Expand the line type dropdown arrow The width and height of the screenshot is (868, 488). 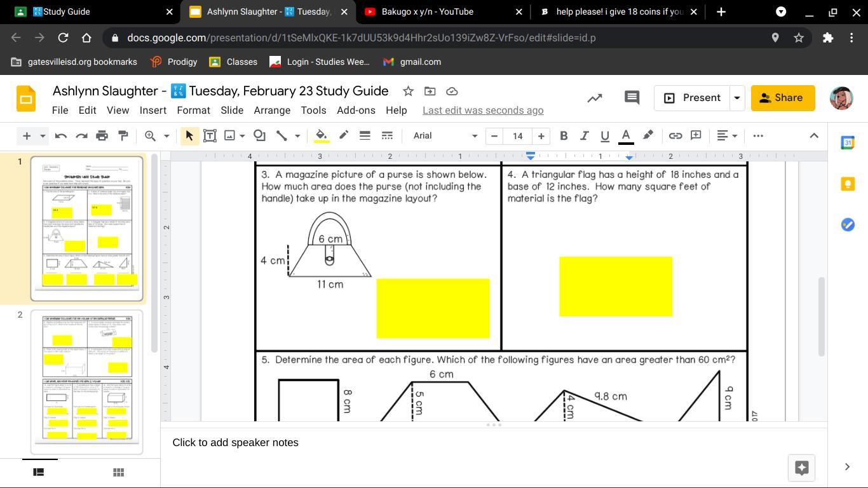pos(297,135)
